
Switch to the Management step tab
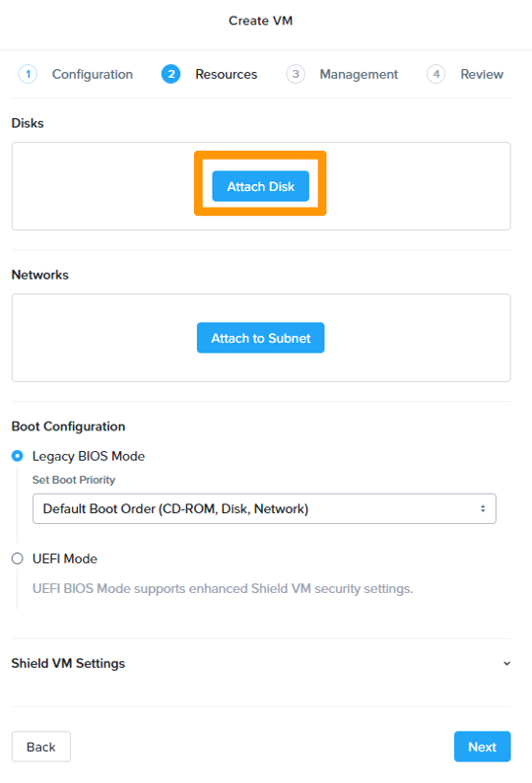pos(359,75)
